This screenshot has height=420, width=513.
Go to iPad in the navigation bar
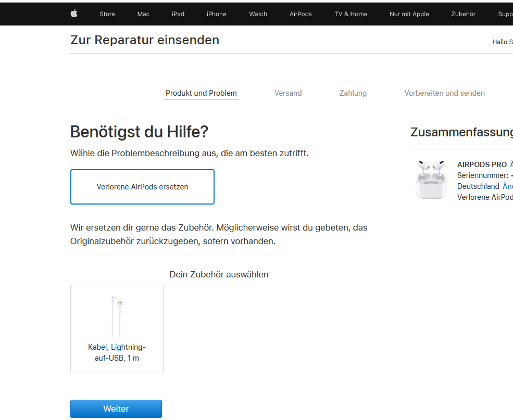(178, 14)
